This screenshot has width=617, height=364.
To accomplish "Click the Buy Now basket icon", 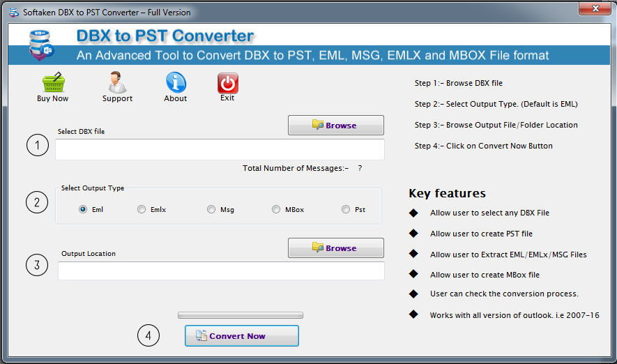I will (53, 82).
